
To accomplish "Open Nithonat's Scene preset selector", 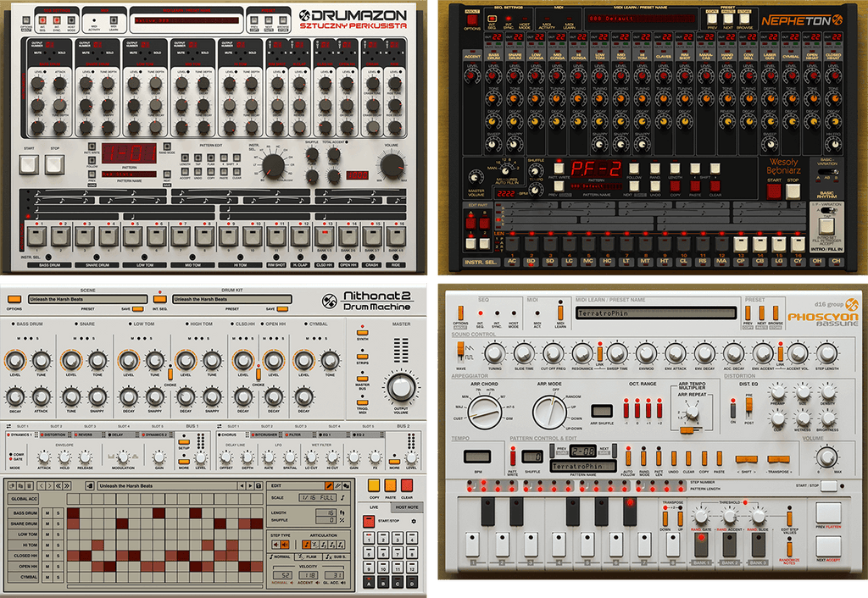I will point(88,299).
